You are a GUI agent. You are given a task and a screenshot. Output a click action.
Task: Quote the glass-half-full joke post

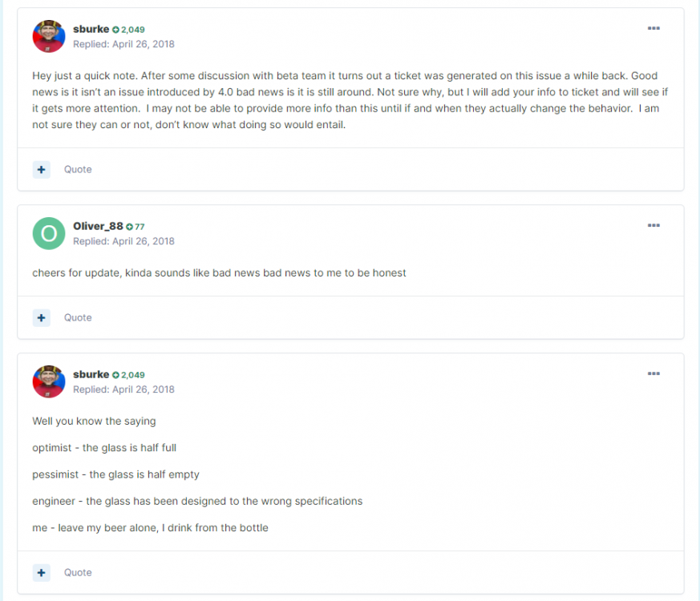78,572
